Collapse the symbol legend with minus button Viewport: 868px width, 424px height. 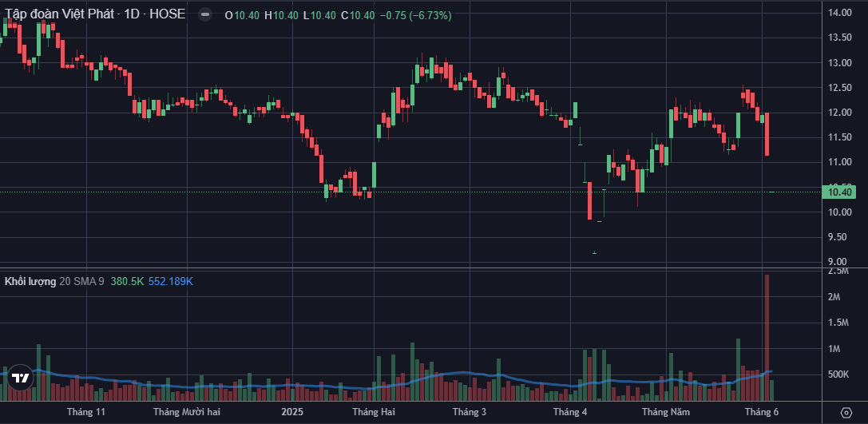[205, 15]
